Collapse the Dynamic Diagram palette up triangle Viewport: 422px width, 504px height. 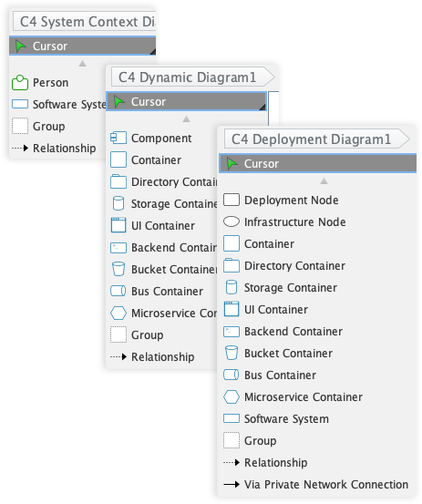tap(187, 119)
